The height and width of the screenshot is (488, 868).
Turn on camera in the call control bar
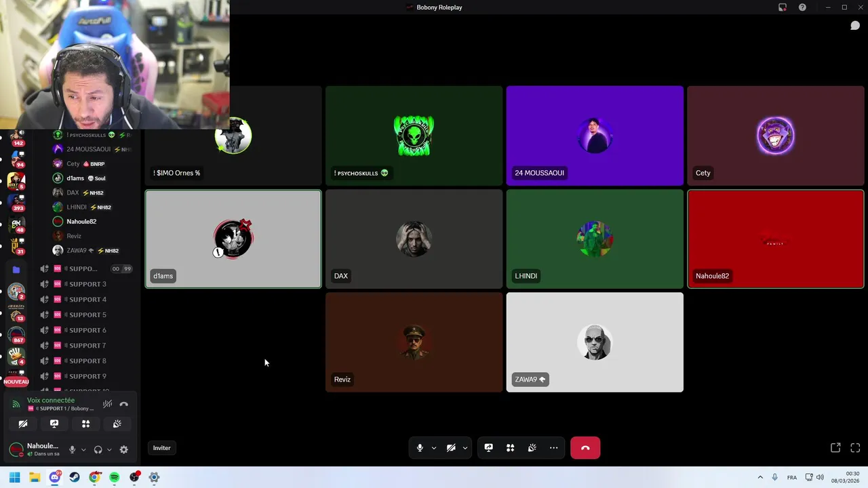451,448
